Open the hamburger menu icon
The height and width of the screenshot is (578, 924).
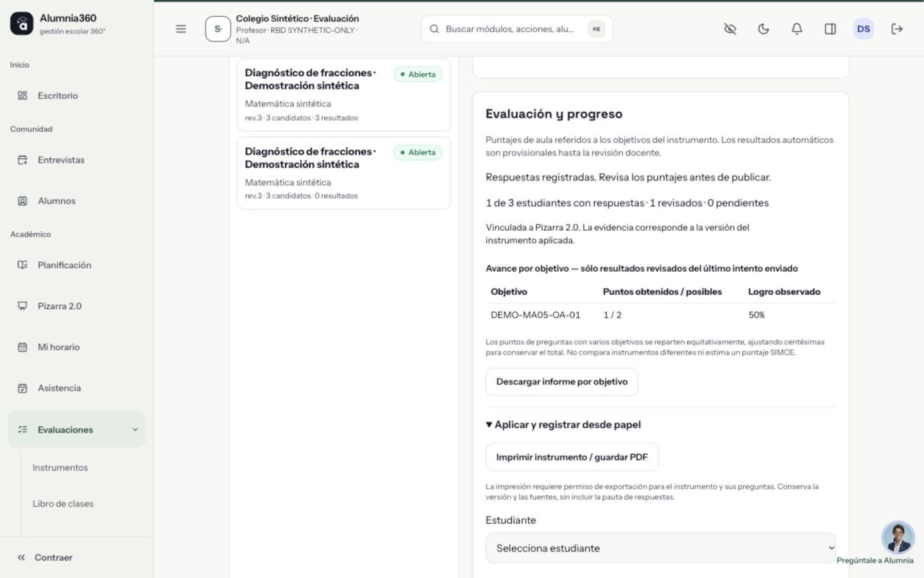[x=181, y=29]
